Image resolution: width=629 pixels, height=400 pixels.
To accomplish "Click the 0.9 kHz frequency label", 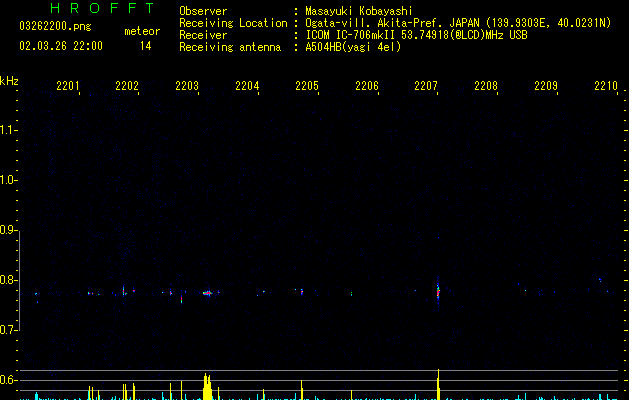I will coord(8,230).
